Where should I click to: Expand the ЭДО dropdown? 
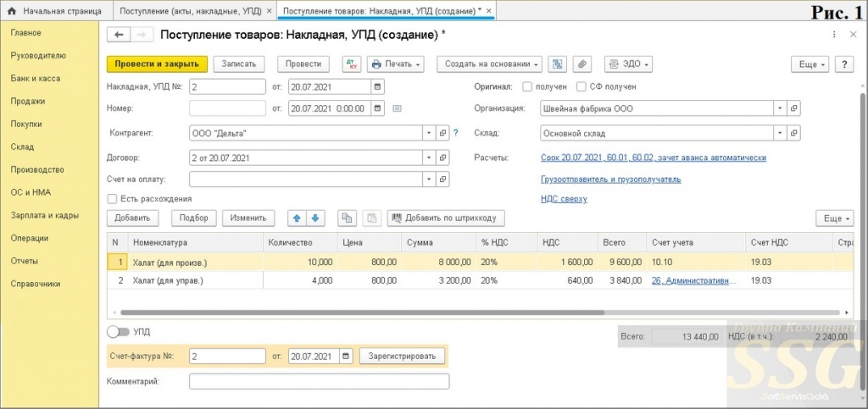pyautogui.click(x=628, y=64)
